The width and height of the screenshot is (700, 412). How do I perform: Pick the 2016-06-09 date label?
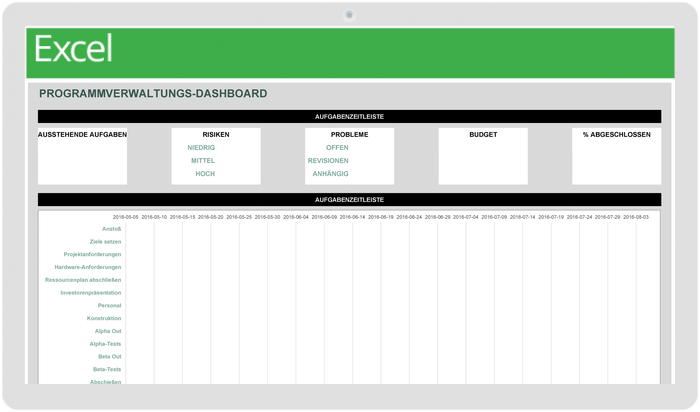324,217
